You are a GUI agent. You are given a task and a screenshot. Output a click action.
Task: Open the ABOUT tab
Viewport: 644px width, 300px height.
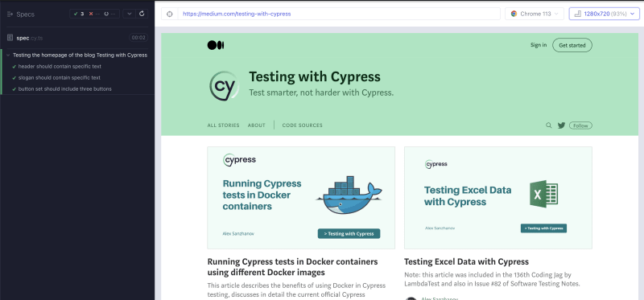coord(256,125)
